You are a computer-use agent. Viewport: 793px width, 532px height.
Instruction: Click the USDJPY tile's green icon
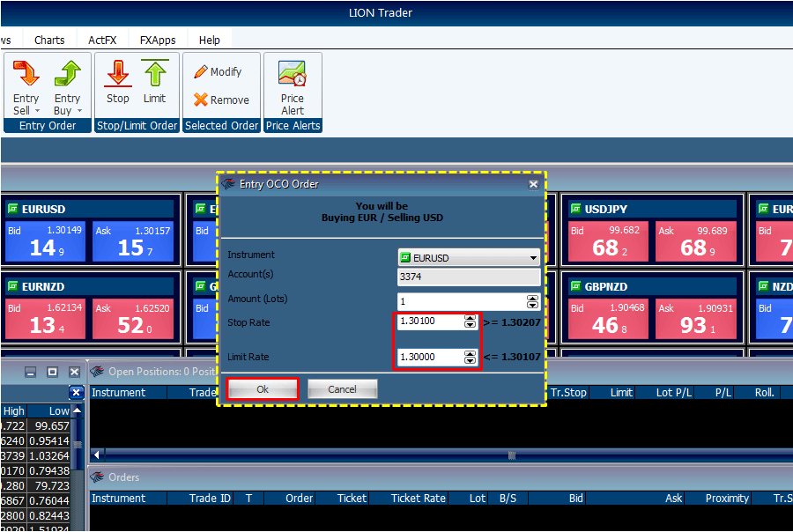[x=575, y=209]
